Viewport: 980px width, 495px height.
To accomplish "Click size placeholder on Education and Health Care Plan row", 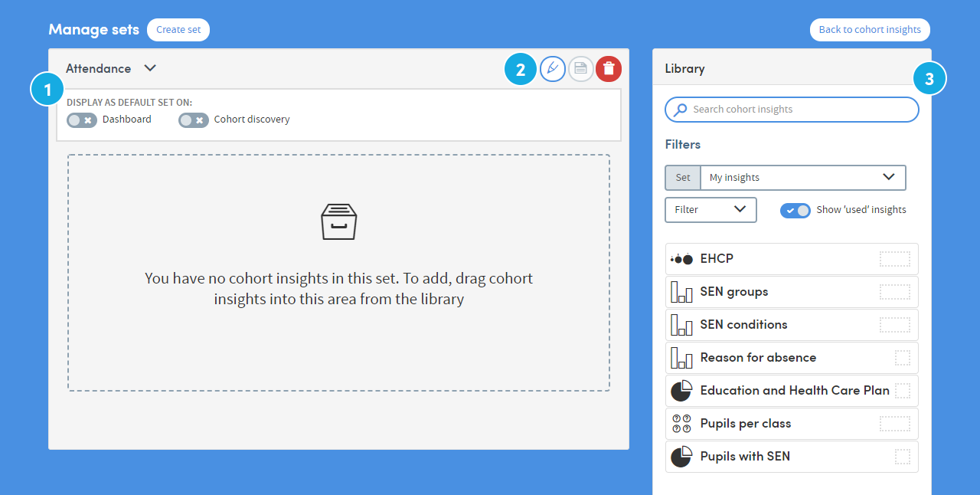I will (x=903, y=391).
